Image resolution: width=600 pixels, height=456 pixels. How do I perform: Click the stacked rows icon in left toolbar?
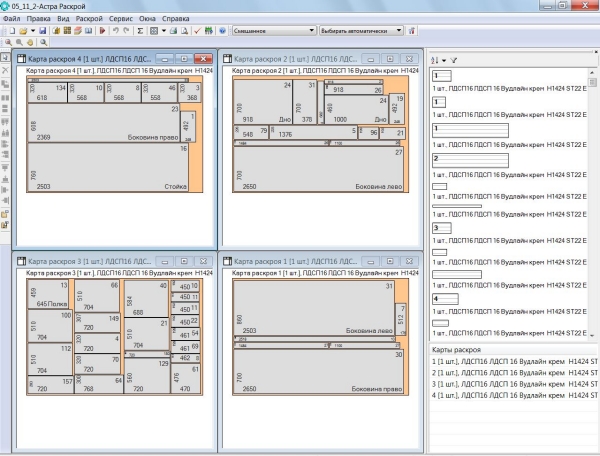(5, 109)
